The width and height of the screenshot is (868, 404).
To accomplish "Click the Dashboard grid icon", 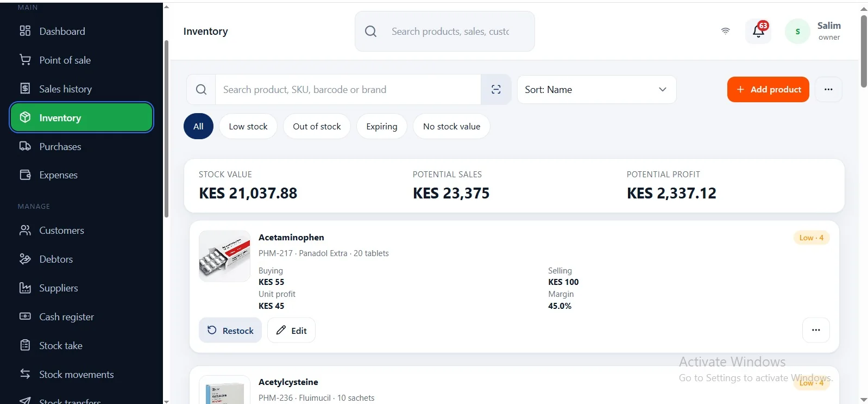I will click(25, 31).
